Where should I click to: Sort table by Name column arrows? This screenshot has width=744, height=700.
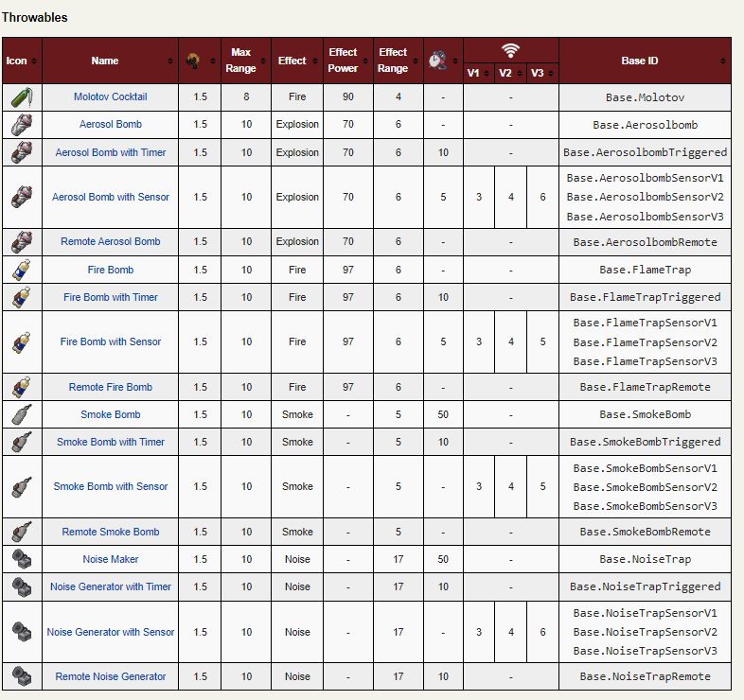170,61
